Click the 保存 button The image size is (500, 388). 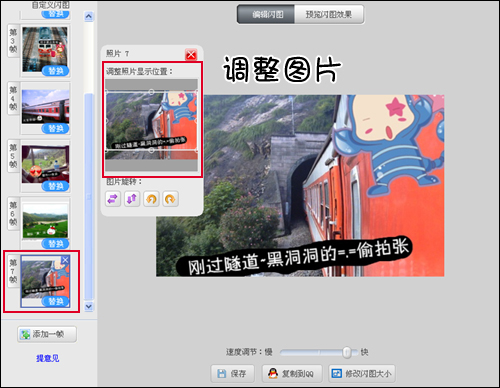tap(232, 373)
